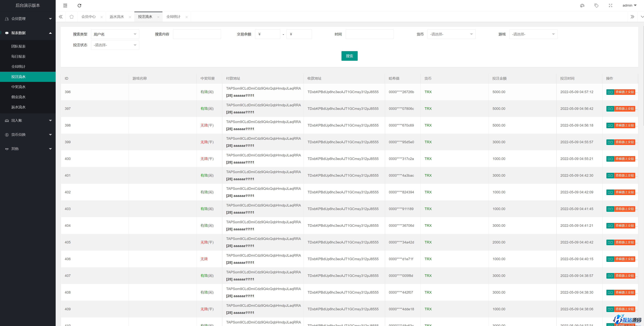Click 查看链上交易 for ID 405
The image size is (644, 326).
624,242
